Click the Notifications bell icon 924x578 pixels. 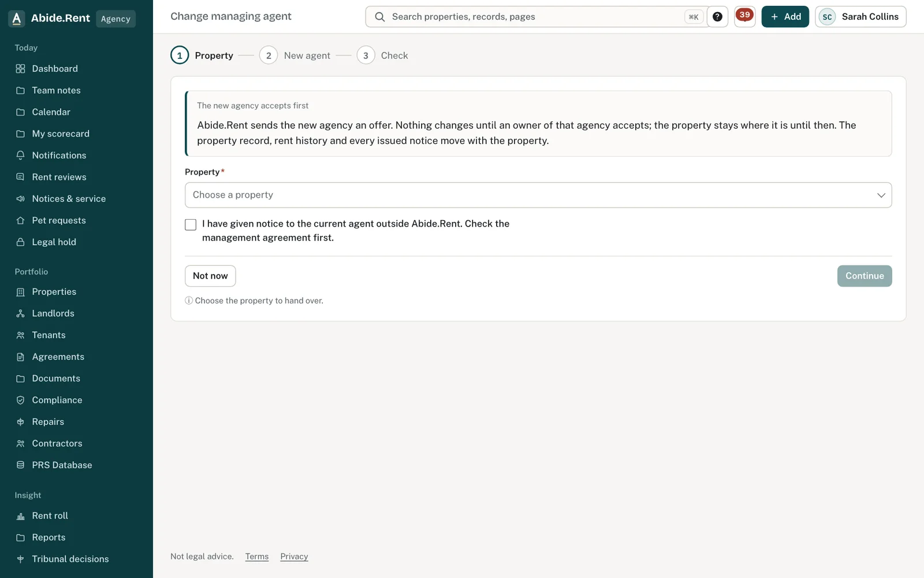coord(20,155)
